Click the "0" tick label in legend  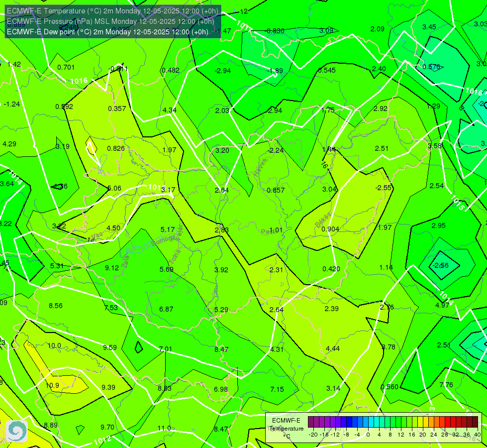pyautogui.click(x=368, y=435)
